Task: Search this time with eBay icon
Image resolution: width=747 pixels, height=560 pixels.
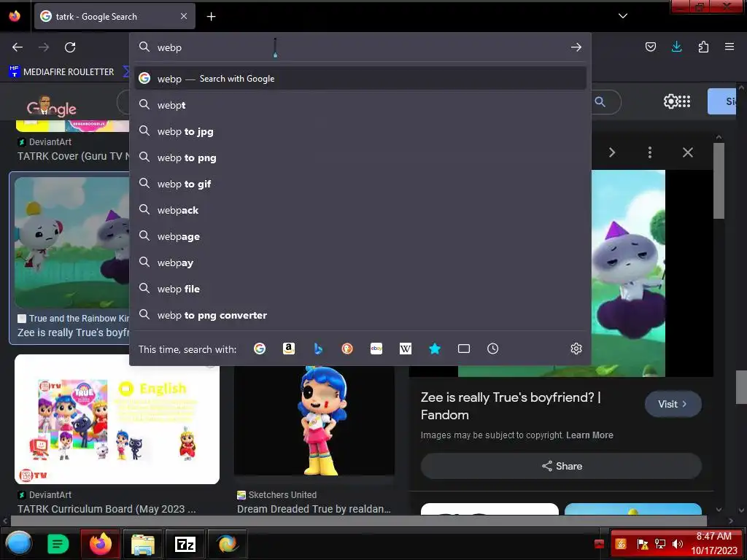Action: pos(376,349)
